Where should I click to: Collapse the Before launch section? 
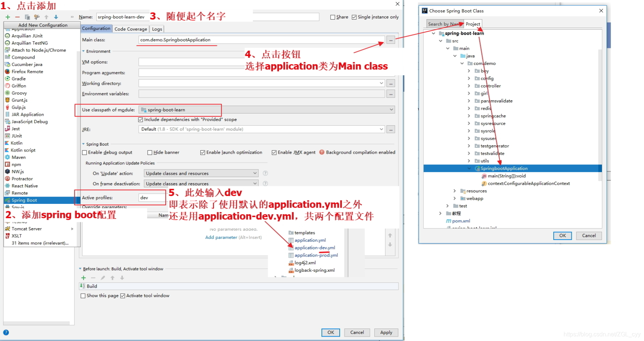(x=80, y=269)
